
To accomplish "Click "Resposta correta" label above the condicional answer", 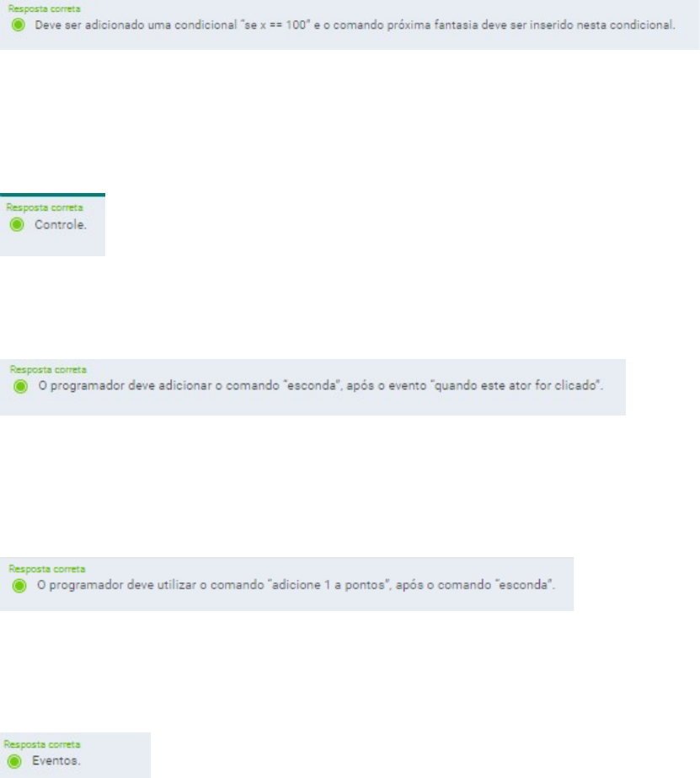I will click(43, 8).
